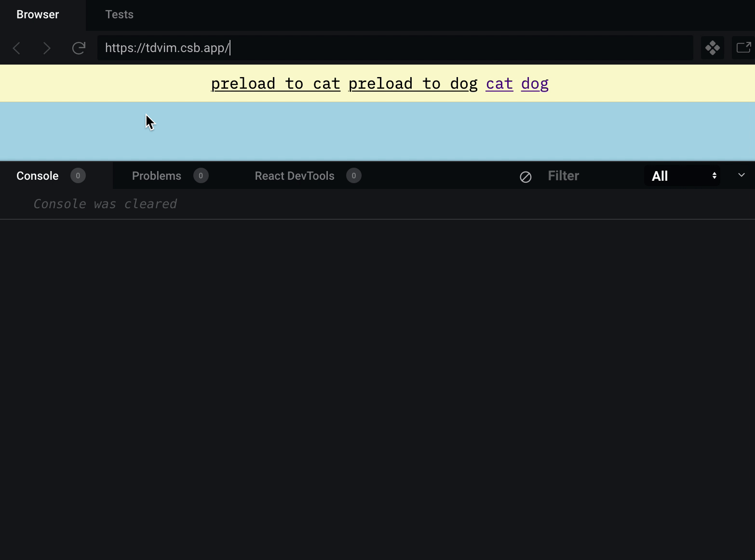Refresh the preview page

[x=79, y=48]
